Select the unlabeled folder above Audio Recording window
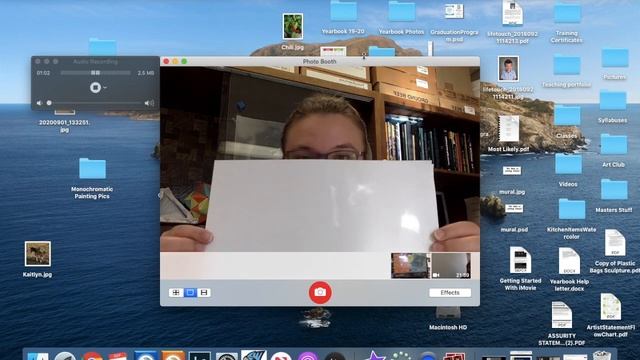This screenshot has height=360, width=640. (x=102, y=47)
